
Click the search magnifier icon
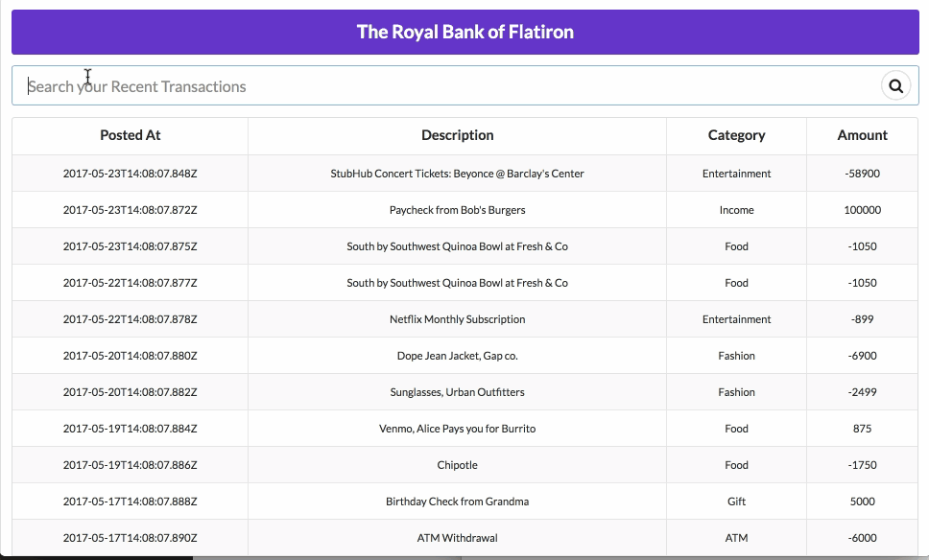pyautogui.click(x=895, y=86)
